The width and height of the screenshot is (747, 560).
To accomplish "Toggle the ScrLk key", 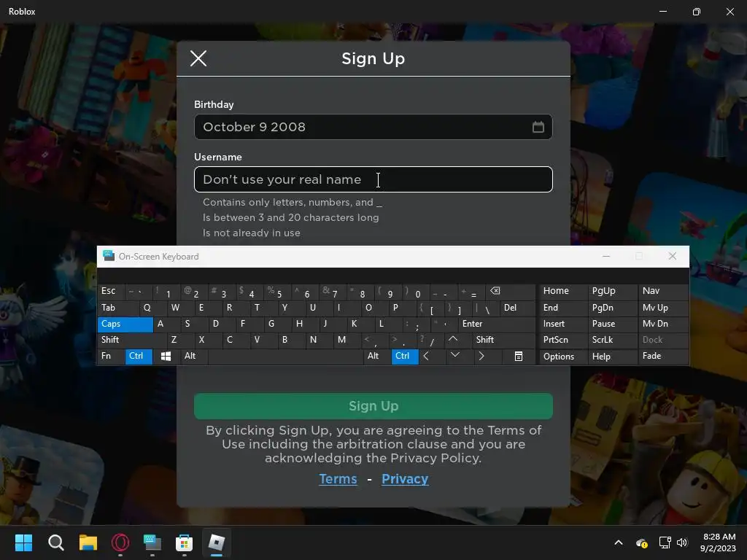I will [x=612, y=340].
